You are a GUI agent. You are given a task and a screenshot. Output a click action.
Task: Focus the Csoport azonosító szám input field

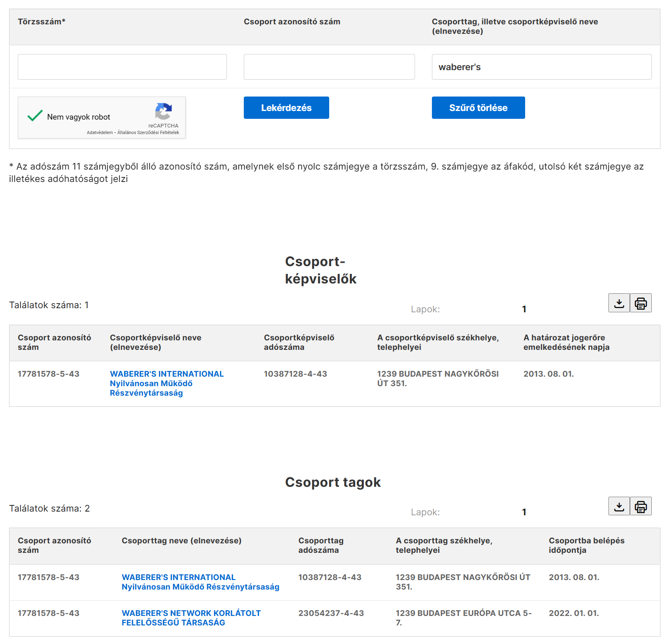point(329,67)
